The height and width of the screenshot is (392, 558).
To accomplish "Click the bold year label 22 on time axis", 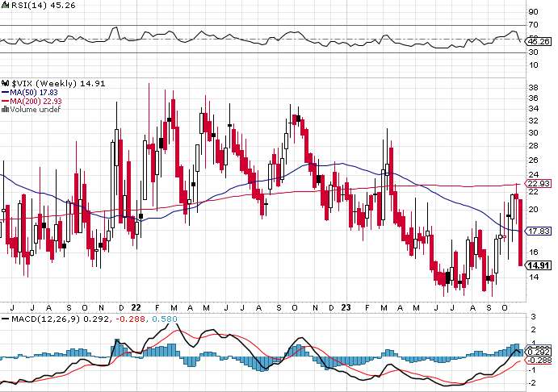I will click(x=136, y=307).
